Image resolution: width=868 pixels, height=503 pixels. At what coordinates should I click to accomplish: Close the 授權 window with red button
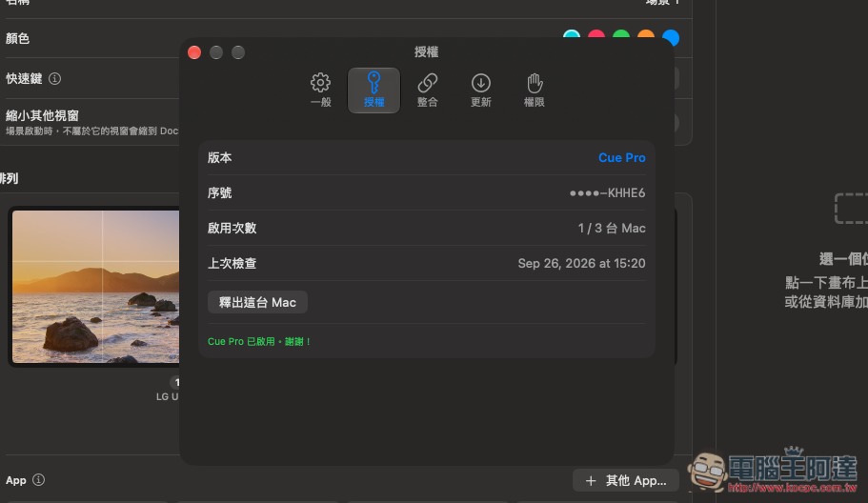[x=194, y=52]
